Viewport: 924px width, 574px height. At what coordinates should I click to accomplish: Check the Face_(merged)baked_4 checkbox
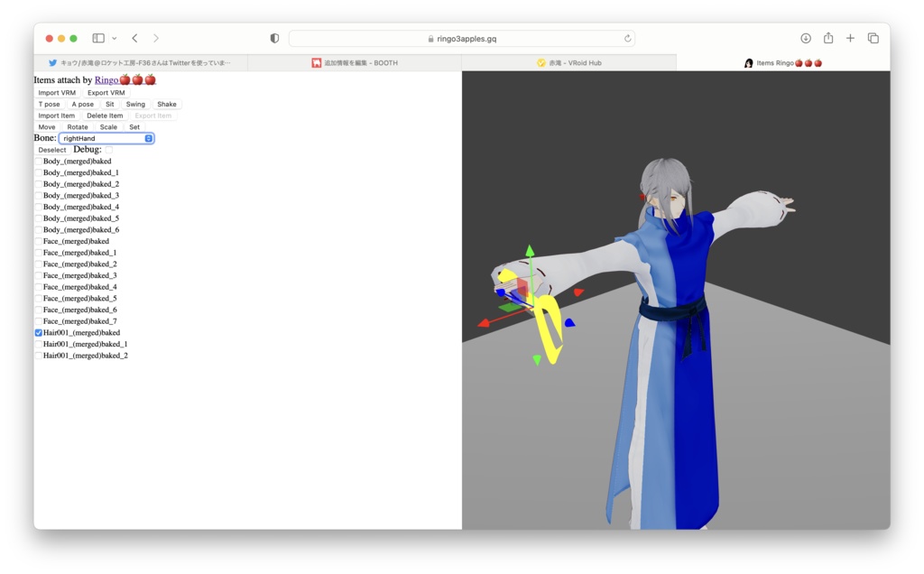[x=39, y=287]
